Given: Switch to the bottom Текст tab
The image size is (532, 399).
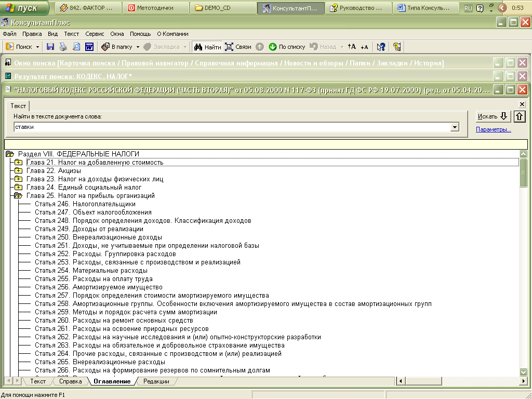Looking at the screenshot, I should (37, 381).
